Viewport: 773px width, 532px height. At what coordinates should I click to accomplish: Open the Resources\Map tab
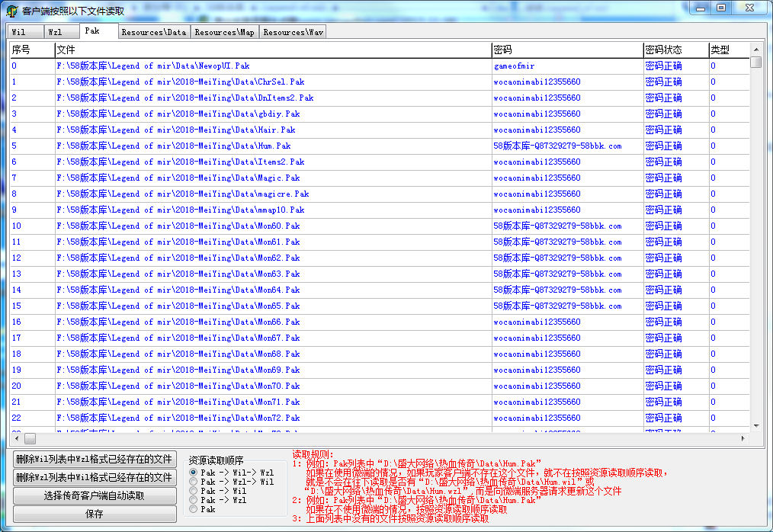coord(224,32)
